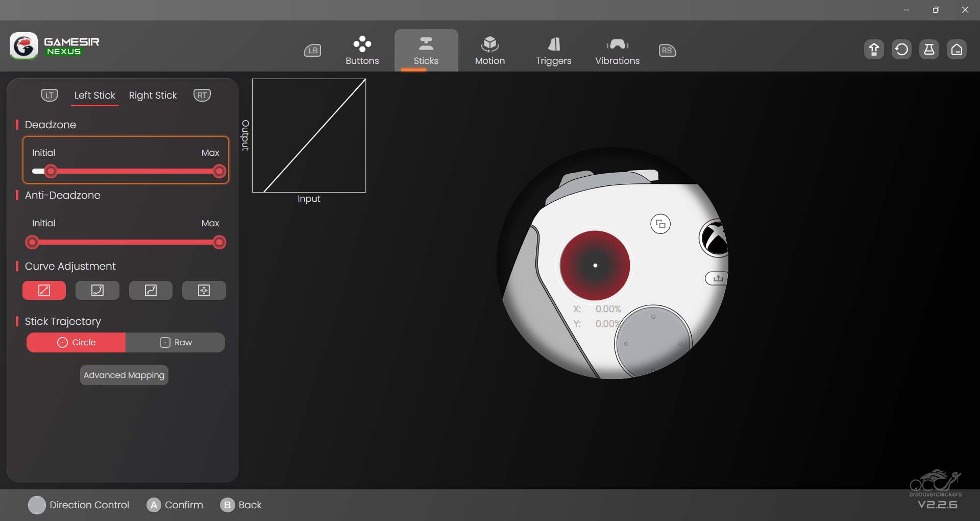
Task: Click the upload/export icon in top-right toolbar
Action: [x=874, y=50]
